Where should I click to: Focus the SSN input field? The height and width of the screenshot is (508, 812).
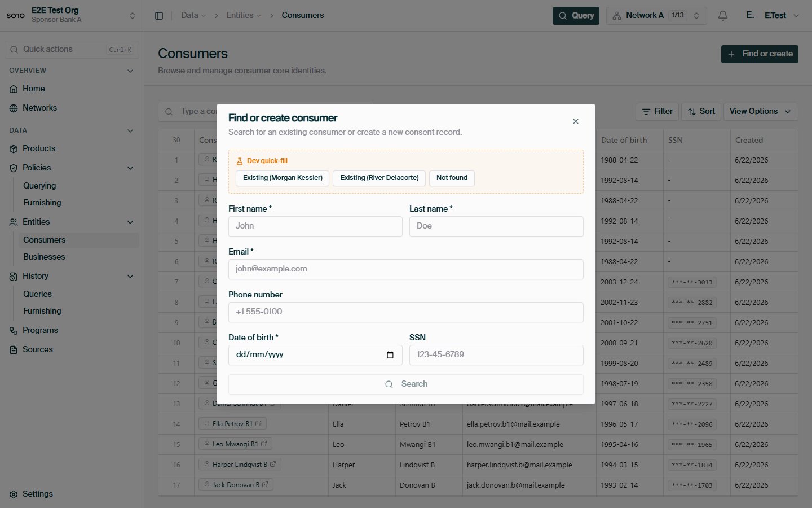click(496, 355)
